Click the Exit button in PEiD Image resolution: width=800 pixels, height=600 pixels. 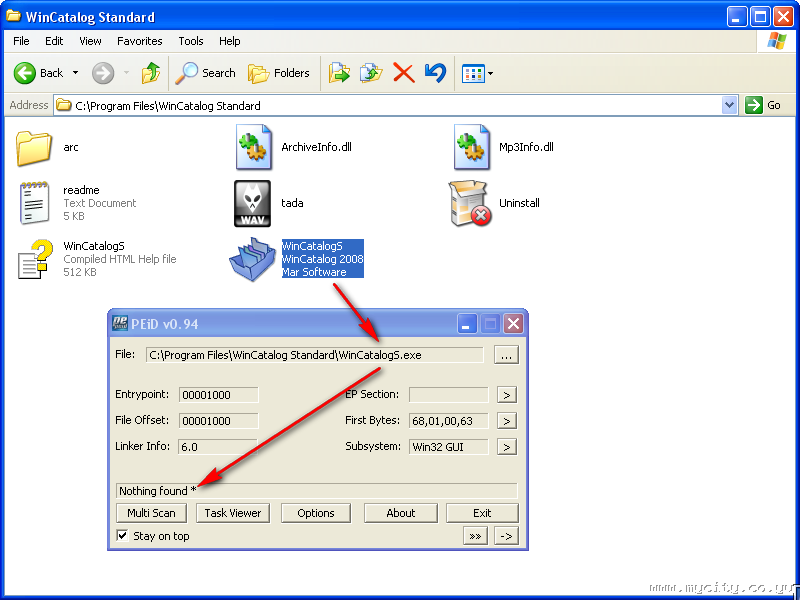pos(482,513)
